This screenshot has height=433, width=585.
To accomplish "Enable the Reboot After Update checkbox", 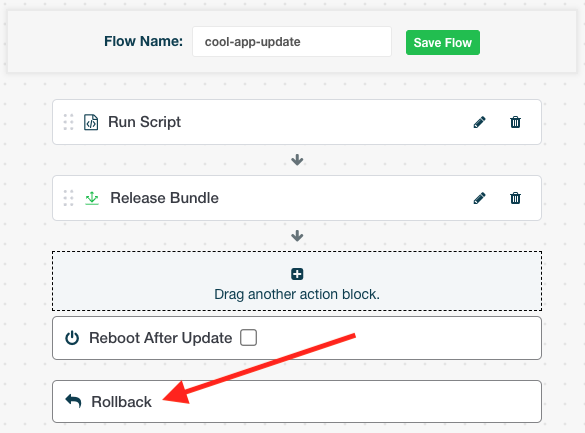I will point(248,338).
